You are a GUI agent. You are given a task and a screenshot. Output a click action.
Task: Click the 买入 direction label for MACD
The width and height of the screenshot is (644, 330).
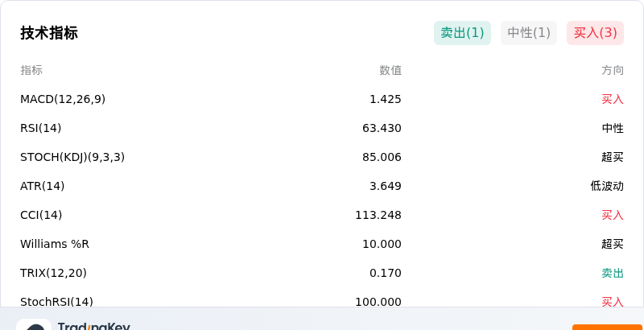click(613, 99)
